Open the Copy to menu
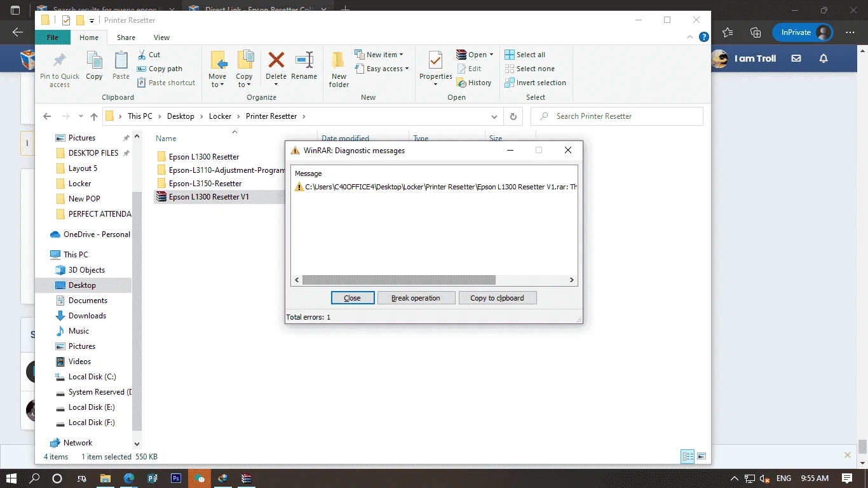 [x=245, y=69]
